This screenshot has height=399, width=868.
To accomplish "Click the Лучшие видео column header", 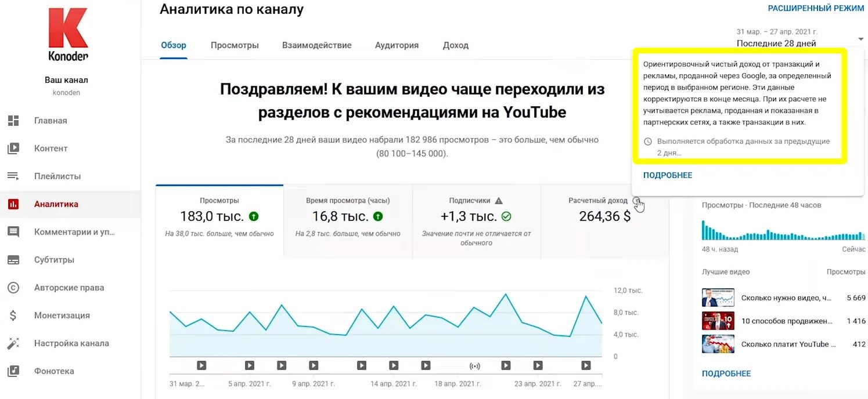I will pyautogui.click(x=726, y=272).
